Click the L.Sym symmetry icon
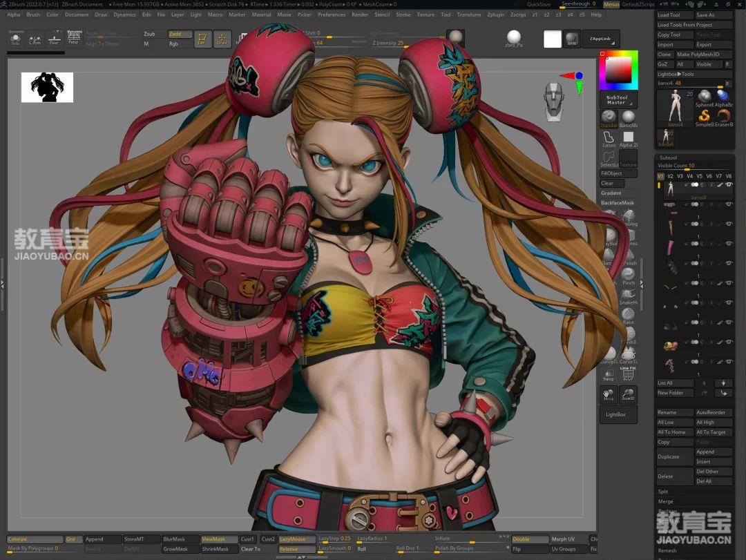 [35, 39]
